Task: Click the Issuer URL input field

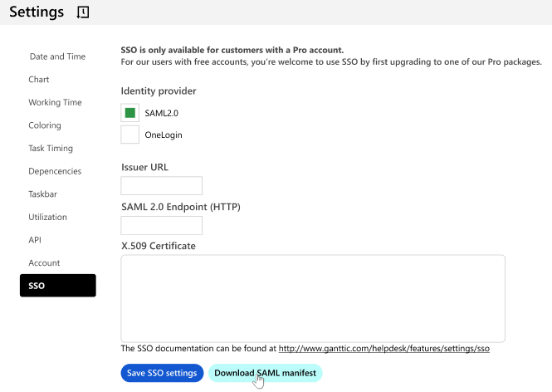Action: point(162,185)
